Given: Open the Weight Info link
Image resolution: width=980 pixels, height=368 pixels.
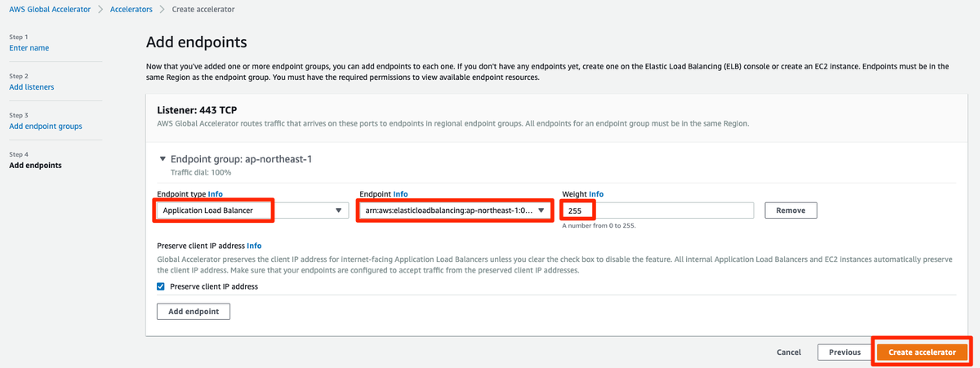Looking at the screenshot, I should click(596, 194).
